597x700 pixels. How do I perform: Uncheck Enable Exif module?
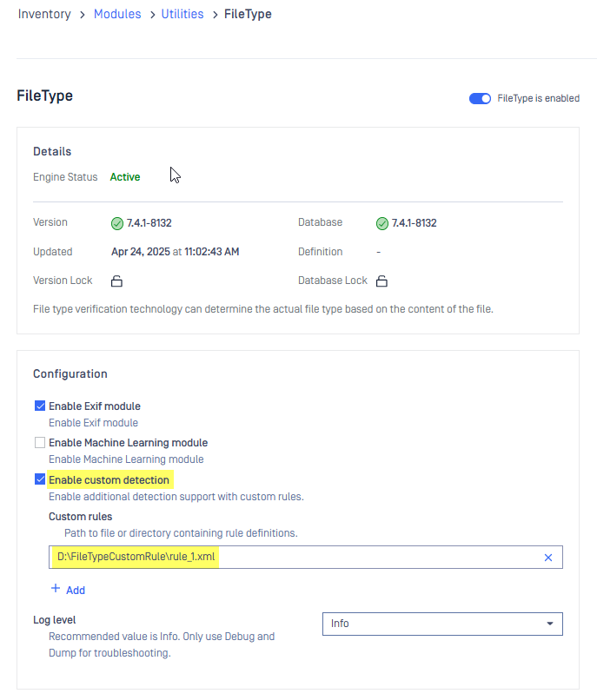40,406
